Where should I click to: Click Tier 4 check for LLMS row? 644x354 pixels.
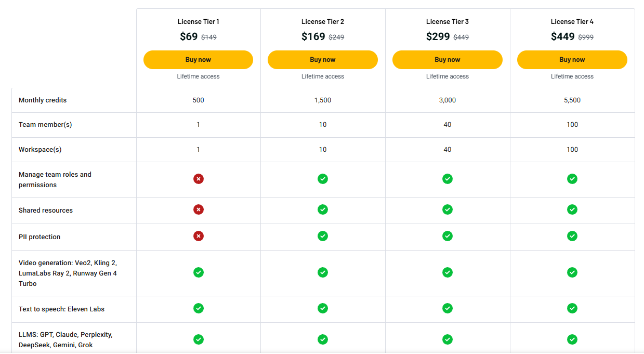(572, 339)
